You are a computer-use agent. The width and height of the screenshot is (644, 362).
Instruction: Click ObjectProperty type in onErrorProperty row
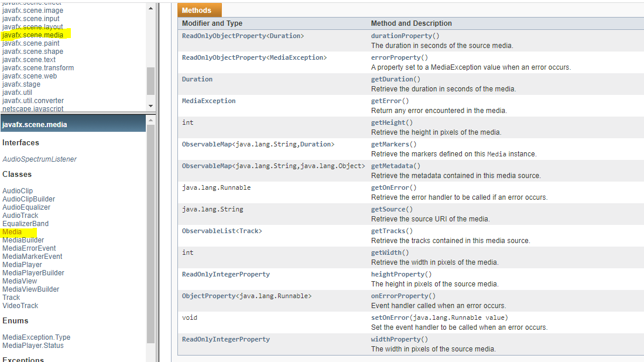(208, 296)
